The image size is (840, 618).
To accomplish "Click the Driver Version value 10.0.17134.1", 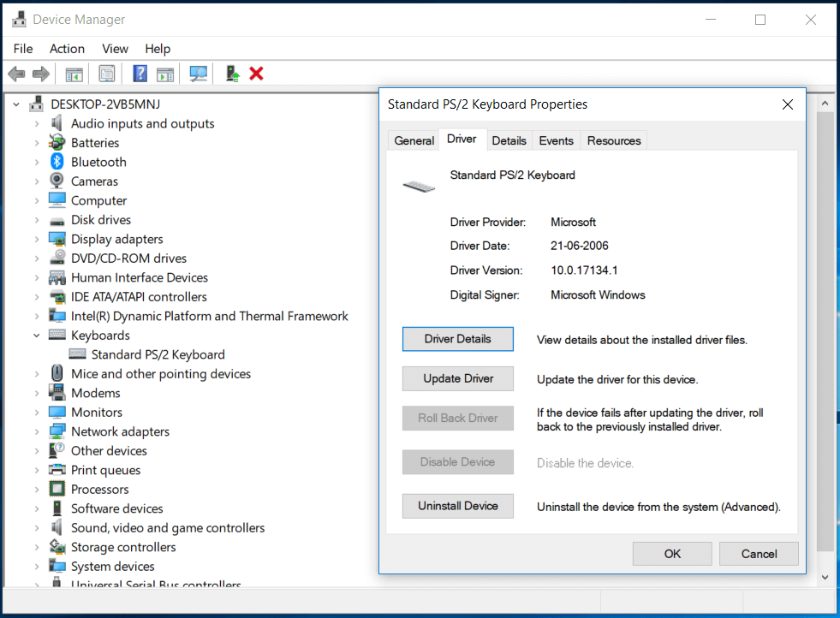I will click(x=584, y=270).
